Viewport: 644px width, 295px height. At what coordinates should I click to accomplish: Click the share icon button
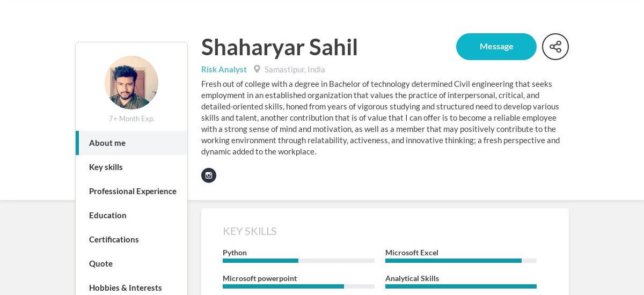555,47
